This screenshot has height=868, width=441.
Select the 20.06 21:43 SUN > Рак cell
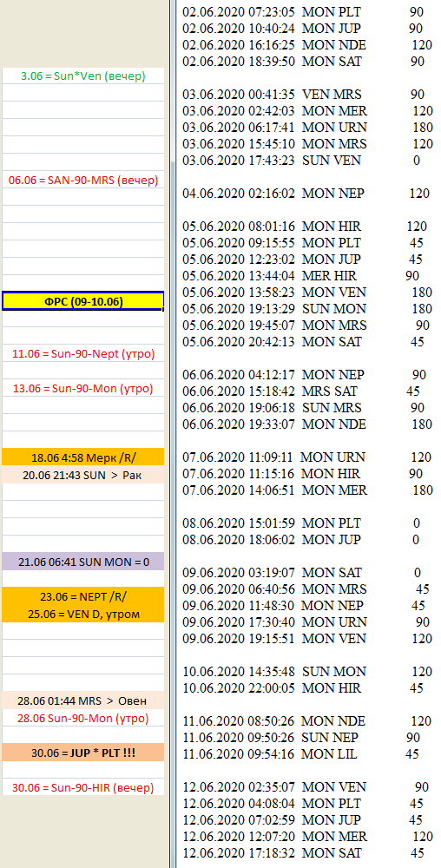click(83, 475)
